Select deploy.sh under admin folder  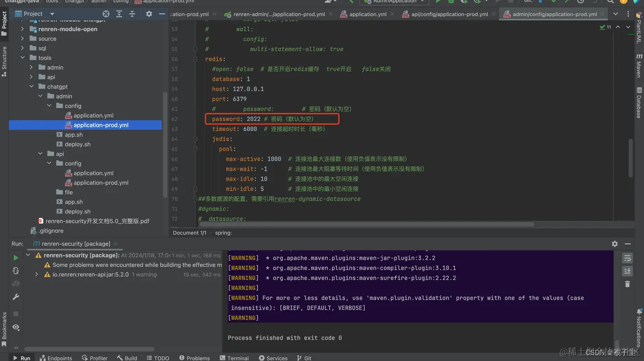pyautogui.click(x=77, y=145)
